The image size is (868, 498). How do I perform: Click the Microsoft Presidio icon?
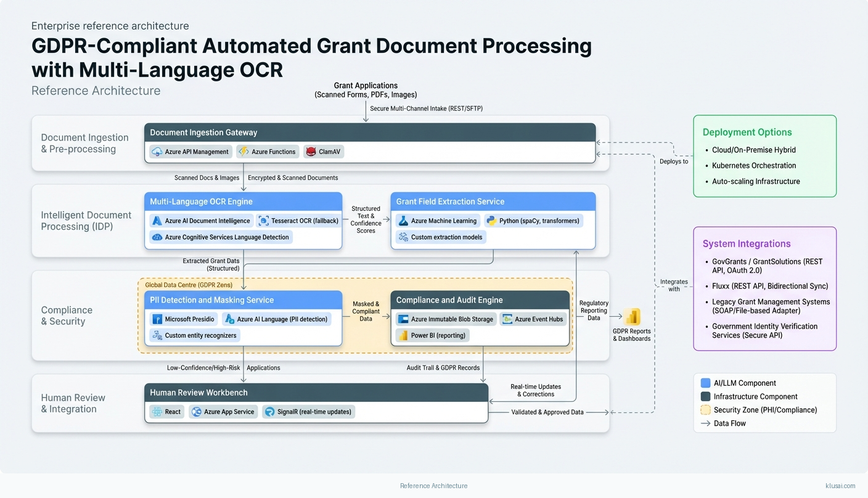pos(157,319)
